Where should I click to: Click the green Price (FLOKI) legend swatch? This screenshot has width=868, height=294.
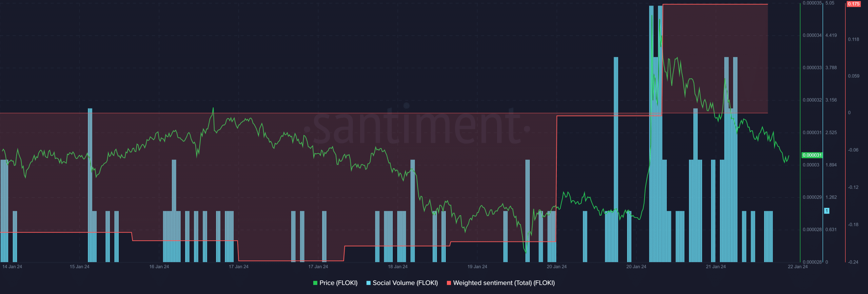tap(315, 283)
